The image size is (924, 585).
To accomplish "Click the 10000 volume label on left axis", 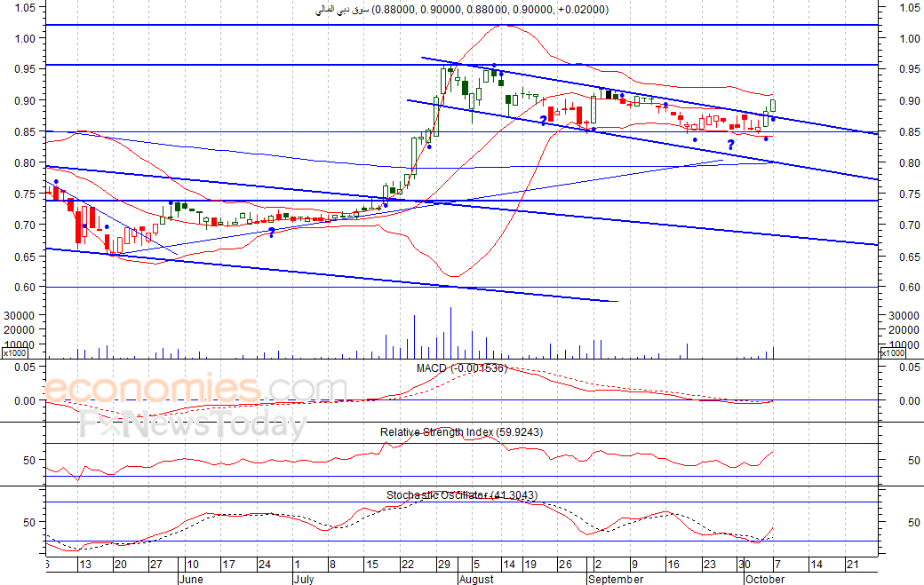I will point(20,345).
